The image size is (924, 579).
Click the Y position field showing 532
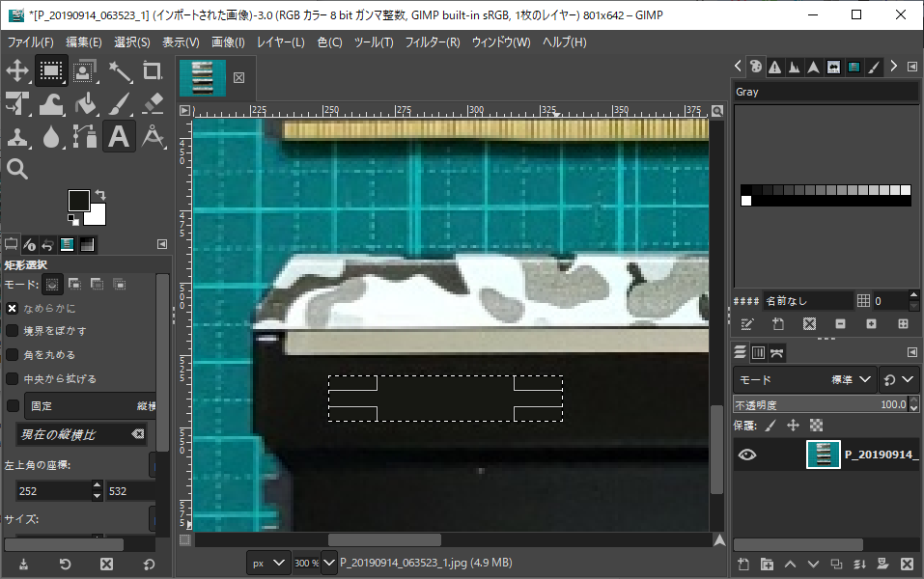tap(130, 491)
